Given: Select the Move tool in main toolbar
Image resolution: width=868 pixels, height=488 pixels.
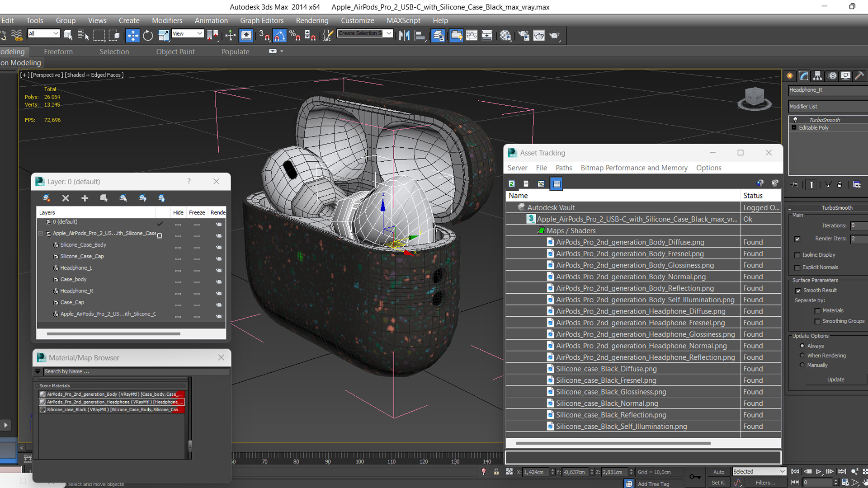Looking at the screenshot, I should coord(132,35).
